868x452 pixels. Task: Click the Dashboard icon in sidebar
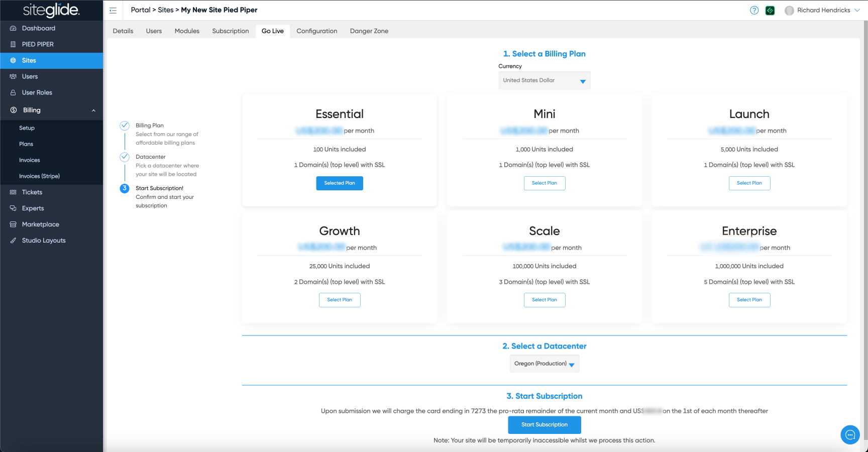coord(14,29)
